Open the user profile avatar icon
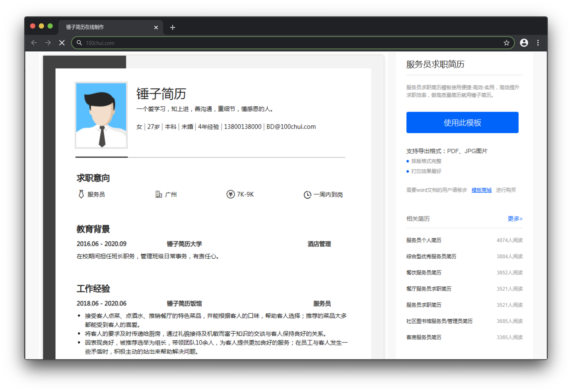 pyautogui.click(x=524, y=43)
